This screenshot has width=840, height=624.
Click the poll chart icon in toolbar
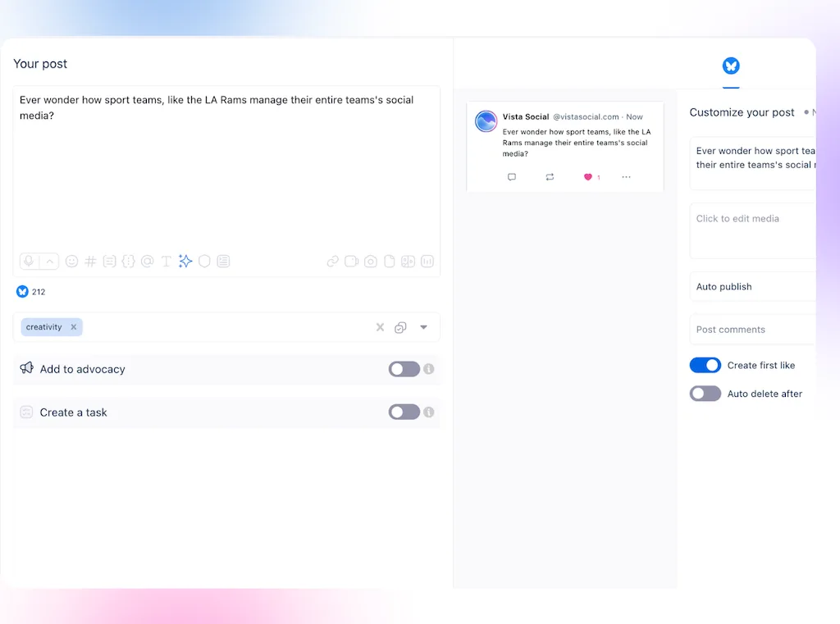pyautogui.click(x=427, y=262)
